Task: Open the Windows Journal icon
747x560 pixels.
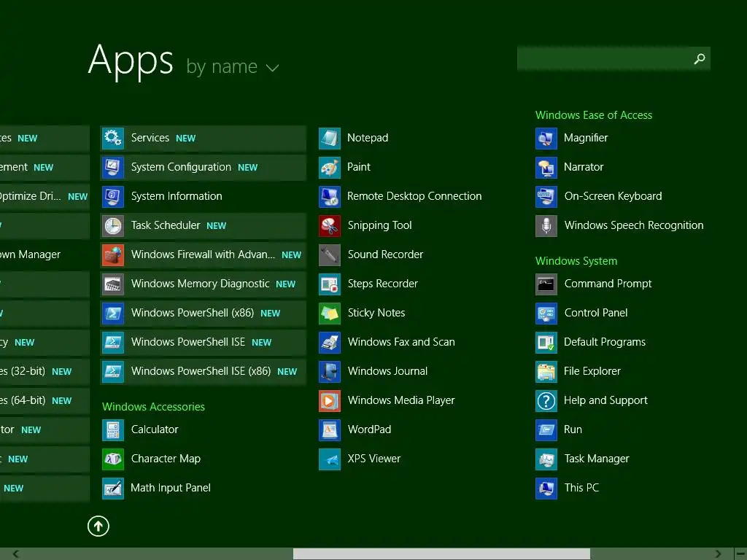Action: (x=330, y=371)
